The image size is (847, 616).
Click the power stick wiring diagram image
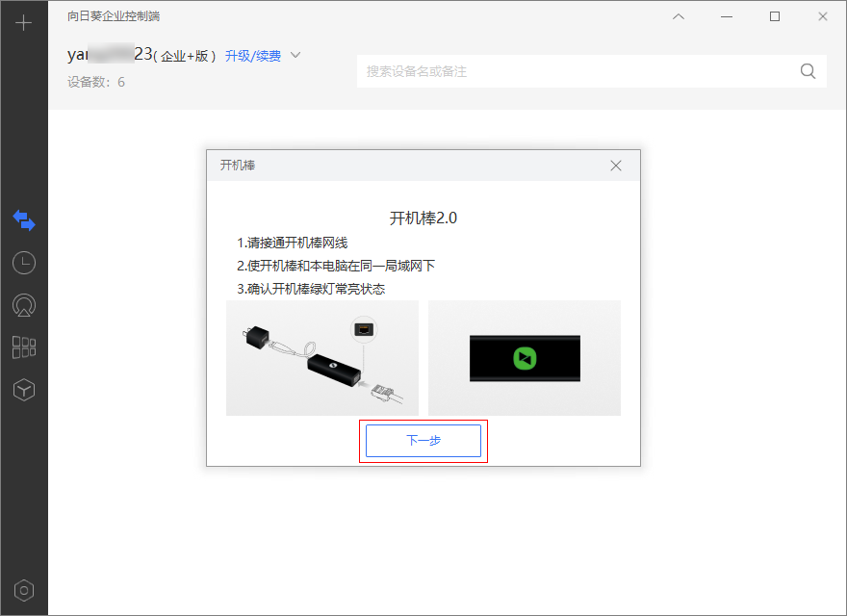tap(321, 358)
